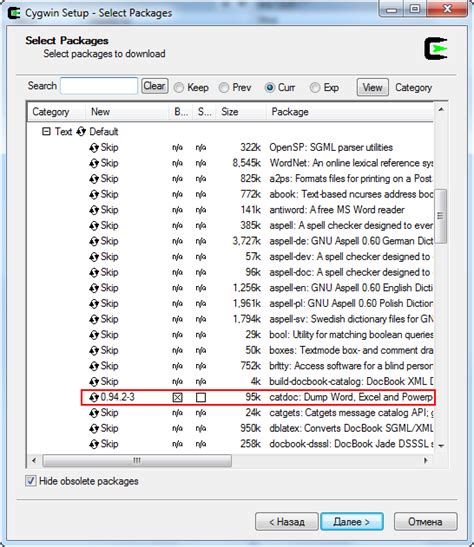Click cycle icon for aspell-pl package
Image resolution: width=474 pixels, height=547 pixels.
tap(94, 304)
